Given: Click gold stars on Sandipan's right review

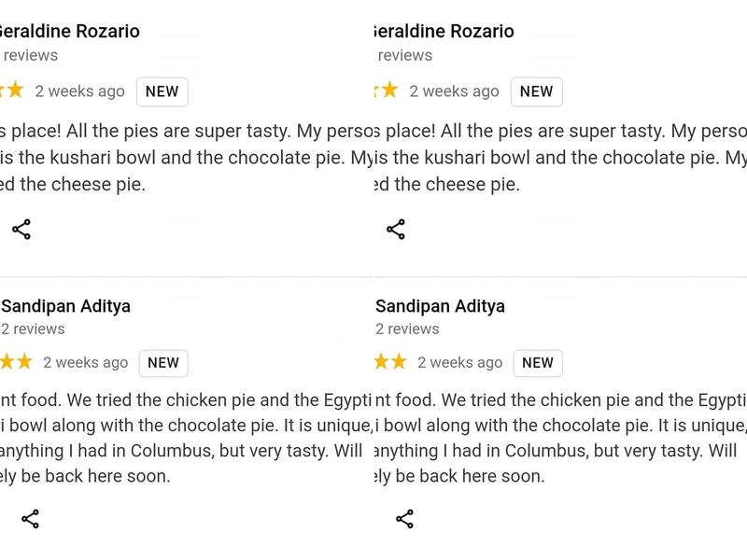Looking at the screenshot, I should [390, 362].
